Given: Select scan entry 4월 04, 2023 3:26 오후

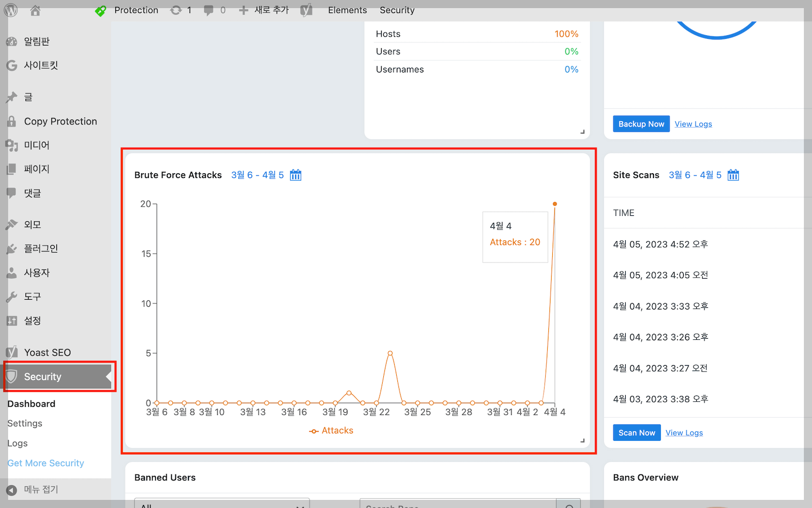Looking at the screenshot, I should [x=660, y=337].
